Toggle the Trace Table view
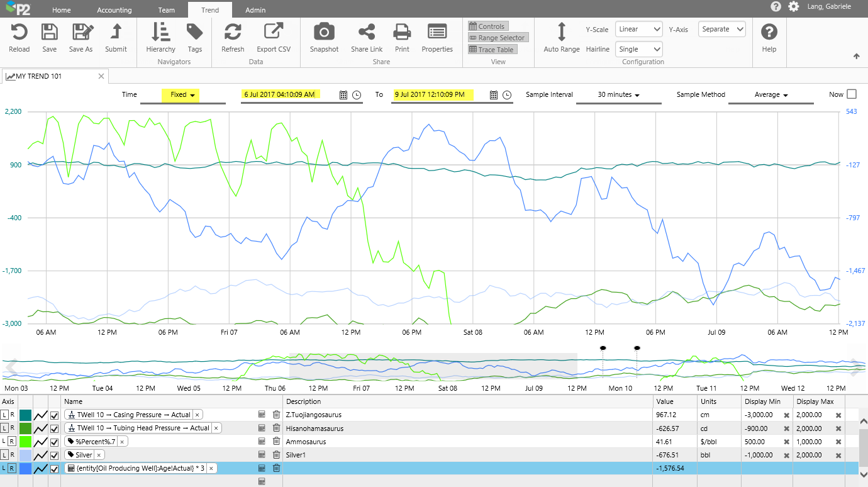 tap(492, 50)
